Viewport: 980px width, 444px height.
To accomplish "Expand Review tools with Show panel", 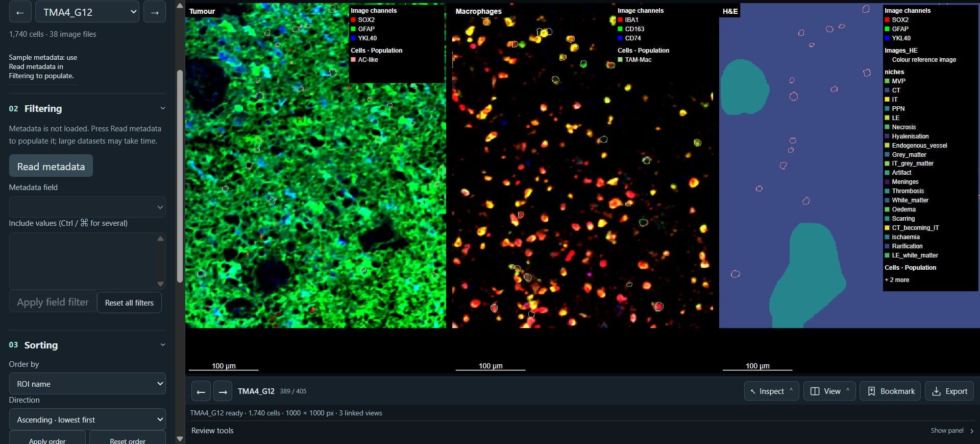I will 952,431.
